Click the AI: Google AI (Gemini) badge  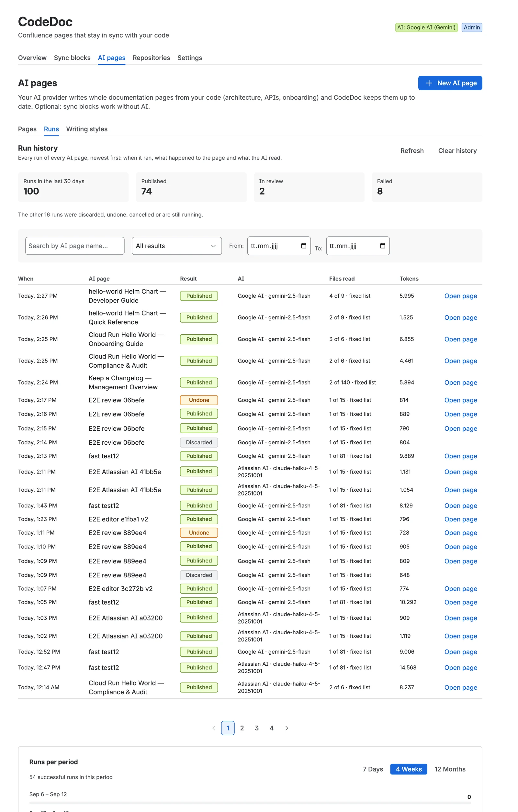coord(426,27)
